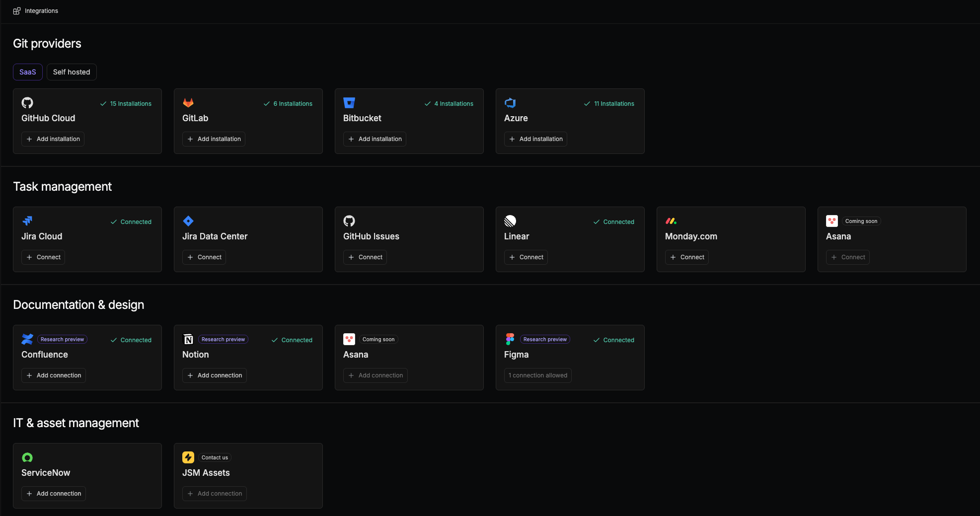
Task: Add connection for Confluence
Action: (54, 375)
